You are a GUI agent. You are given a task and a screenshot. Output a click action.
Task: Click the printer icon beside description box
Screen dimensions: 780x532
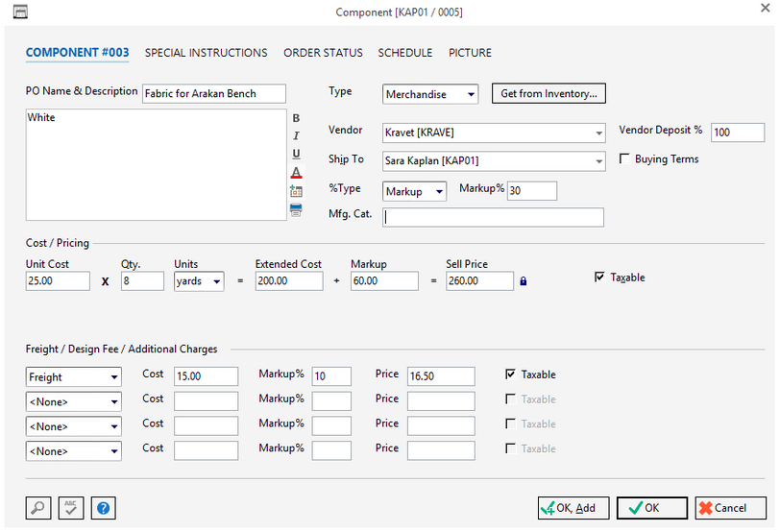(296, 209)
